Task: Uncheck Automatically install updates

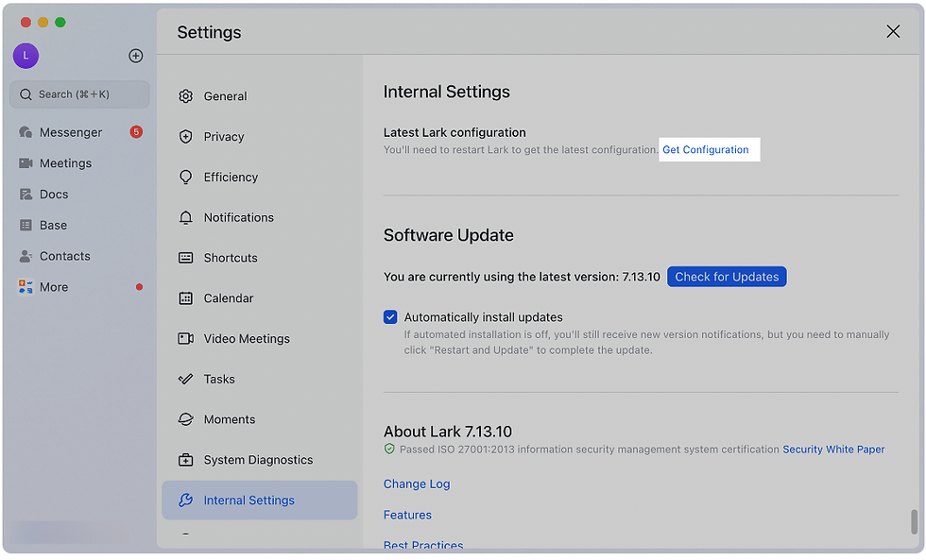Action: point(389,317)
